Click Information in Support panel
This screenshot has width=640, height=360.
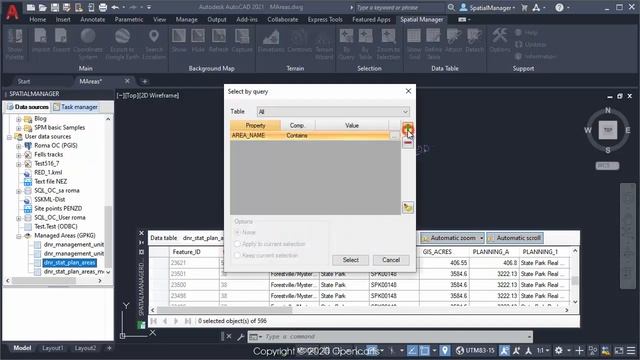click(536, 56)
